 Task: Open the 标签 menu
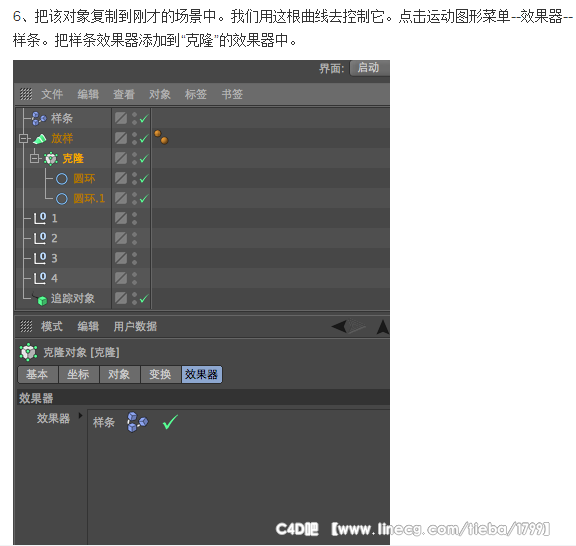coord(196,94)
